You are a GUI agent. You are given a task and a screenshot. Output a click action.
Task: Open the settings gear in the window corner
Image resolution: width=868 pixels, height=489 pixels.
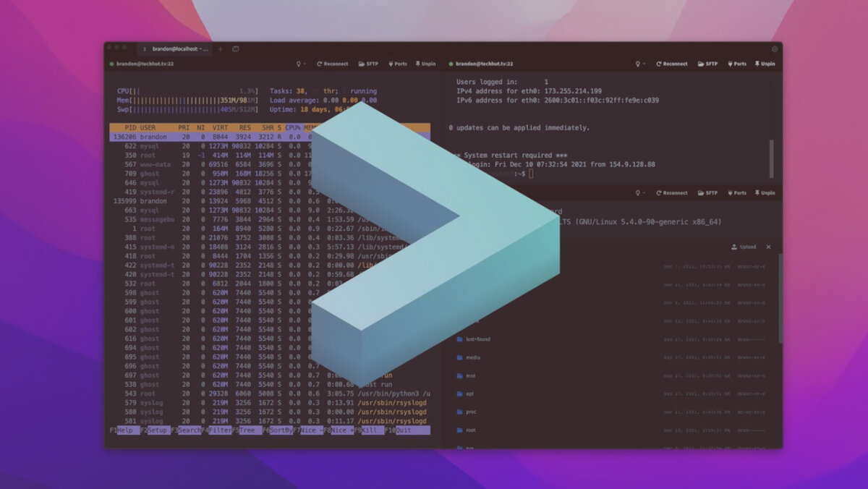coord(775,48)
